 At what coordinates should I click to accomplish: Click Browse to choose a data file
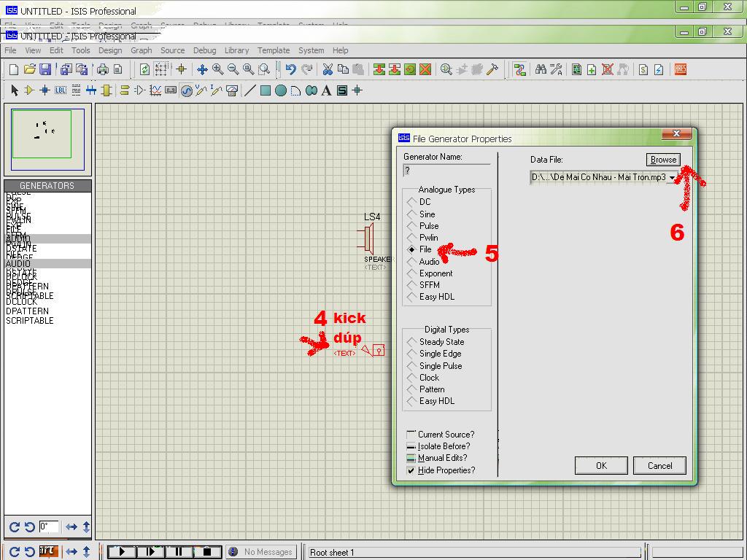[663, 160]
